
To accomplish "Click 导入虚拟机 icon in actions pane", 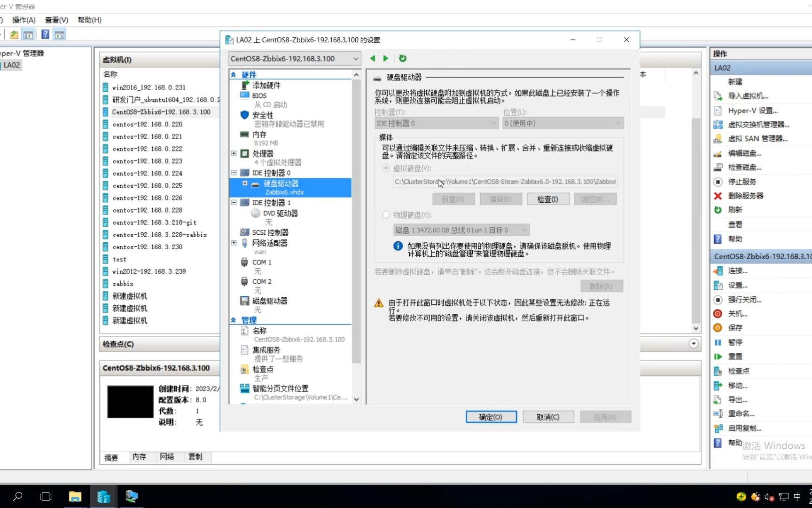I will pyautogui.click(x=718, y=96).
